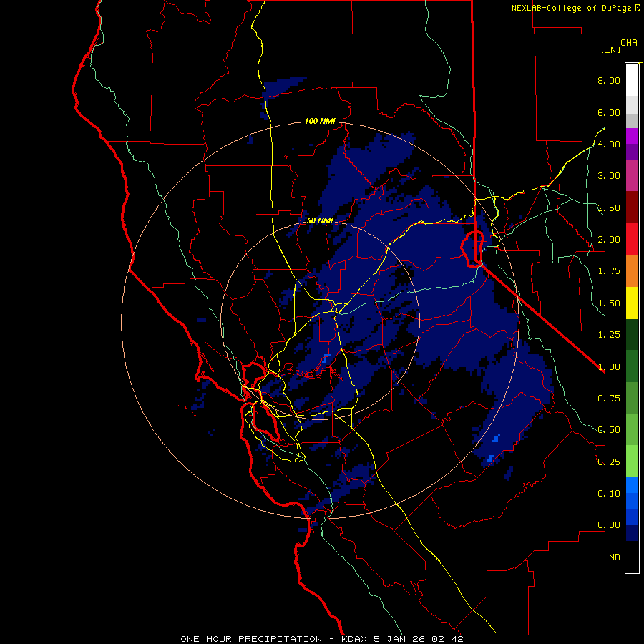This screenshot has height=644, width=644.
Task: Click the 02:42 timestamp
Action: 448,639
